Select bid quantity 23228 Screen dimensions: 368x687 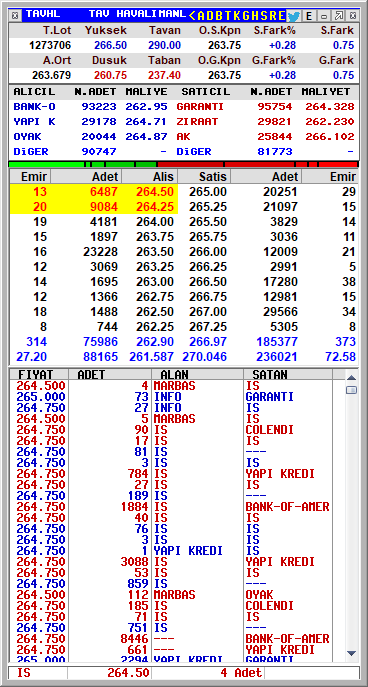[x=101, y=252]
